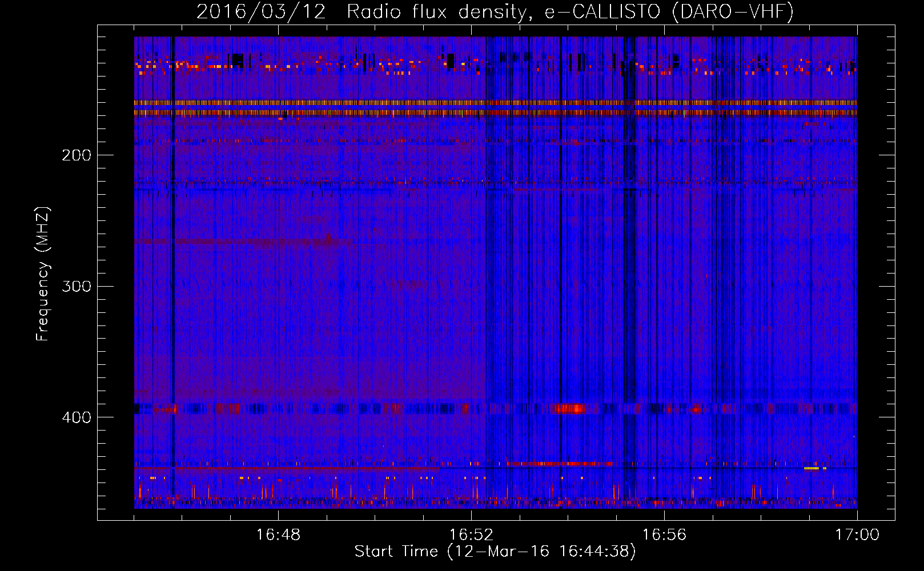This screenshot has height=571, width=924.
Task: Click the 16:56 time tick label
Action: click(664, 535)
